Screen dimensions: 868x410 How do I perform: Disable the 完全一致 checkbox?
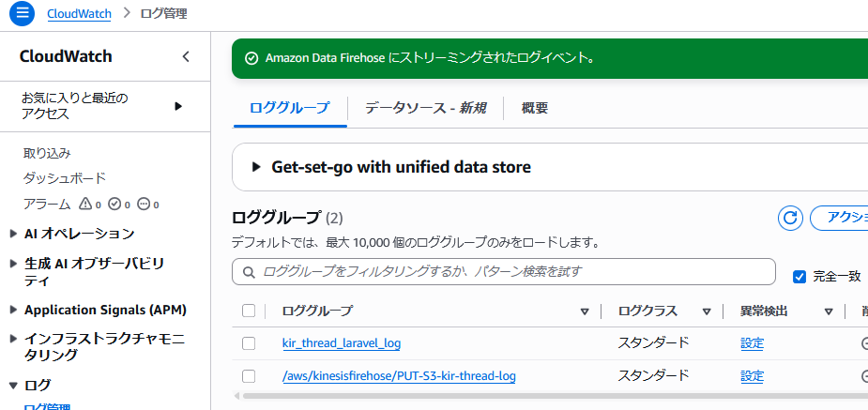click(799, 276)
